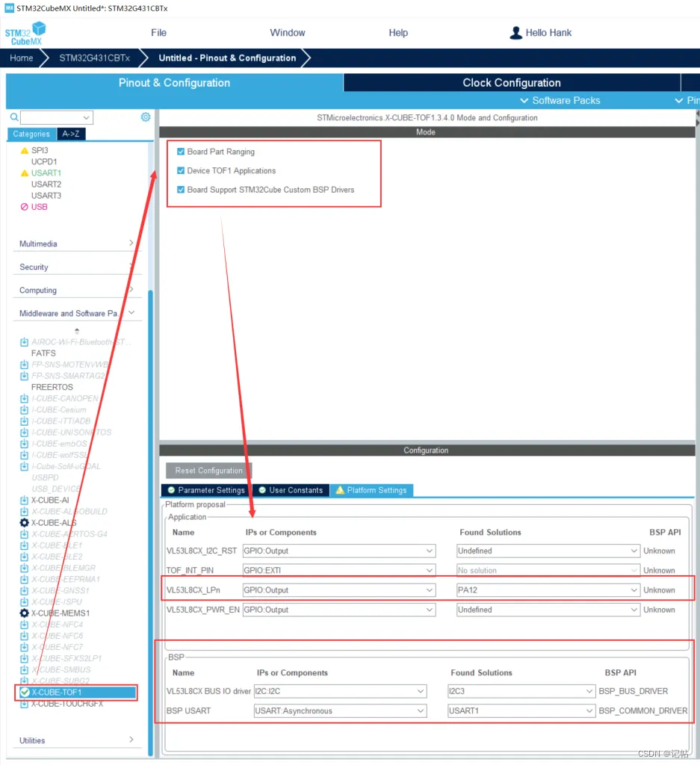This screenshot has height=765, width=700.
Task: Click the download icon beside X-CUBE-AI
Action: (24, 500)
